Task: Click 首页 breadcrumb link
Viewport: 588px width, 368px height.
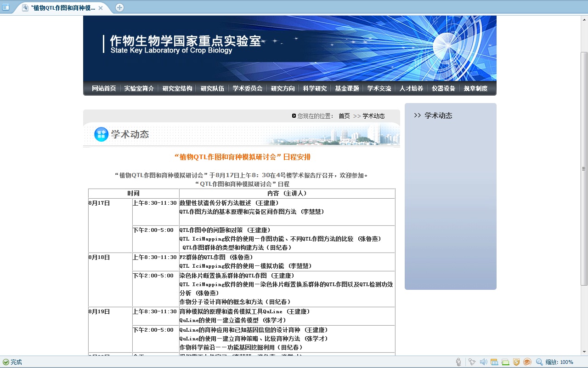Action: click(x=344, y=116)
